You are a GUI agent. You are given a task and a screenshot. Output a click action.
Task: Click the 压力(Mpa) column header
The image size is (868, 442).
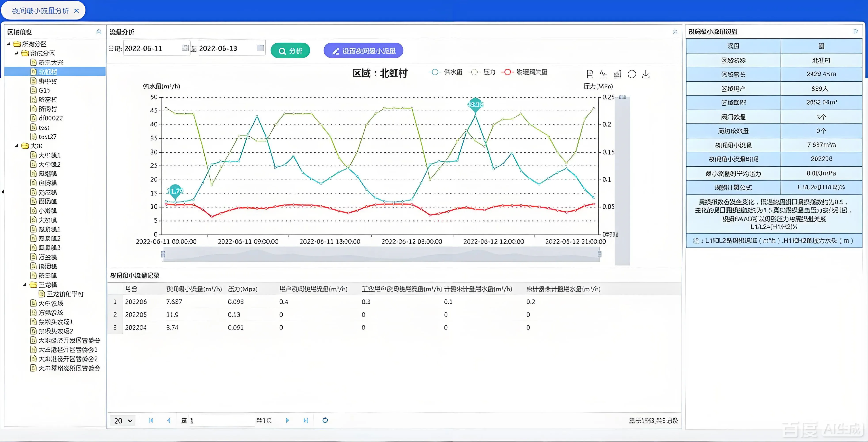[243, 289]
